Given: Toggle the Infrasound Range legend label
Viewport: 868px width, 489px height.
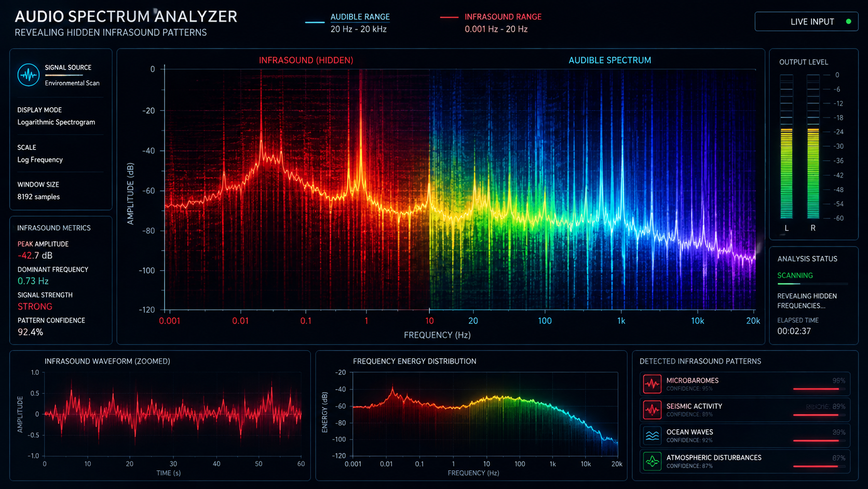Looking at the screenshot, I should tap(503, 17).
